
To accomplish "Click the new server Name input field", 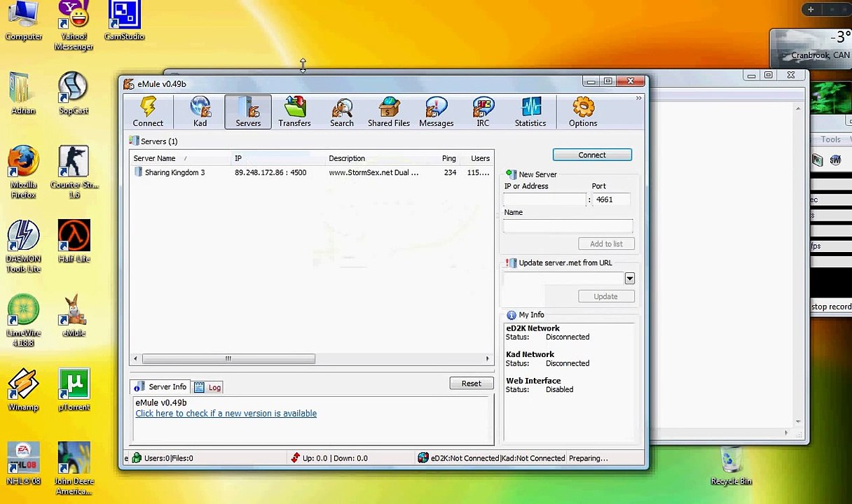I will point(568,225).
